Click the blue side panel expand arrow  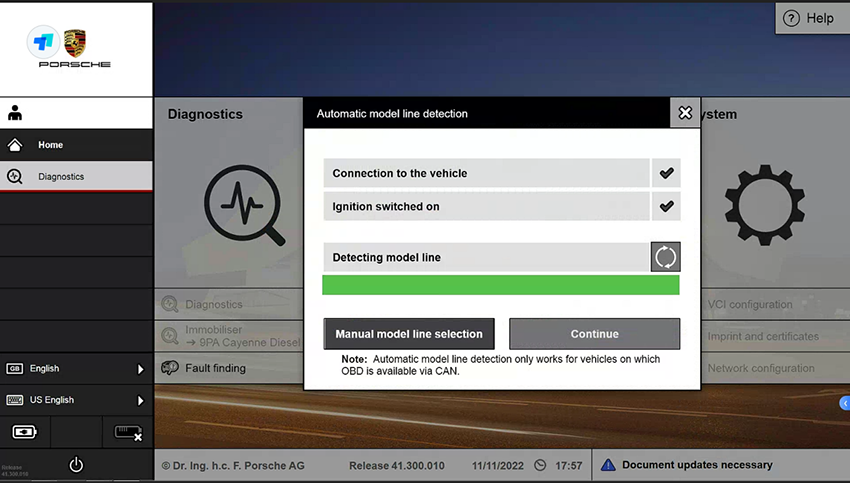[x=845, y=403]
